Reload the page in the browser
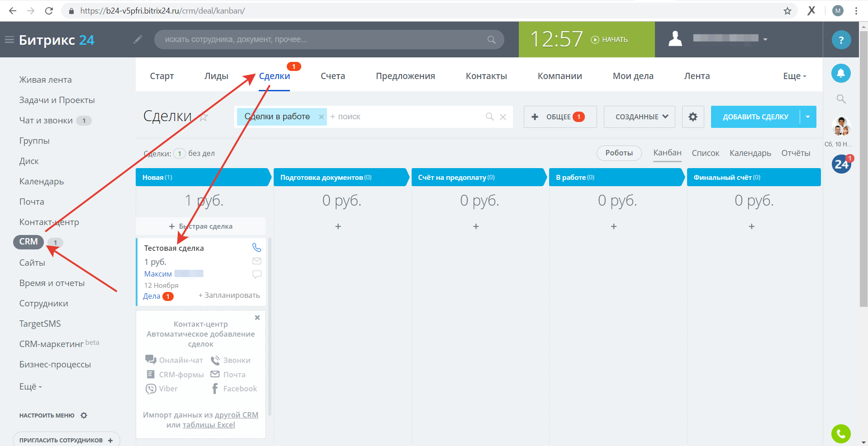The height and width of the screenshot is (446, 868). coord(49,11)
